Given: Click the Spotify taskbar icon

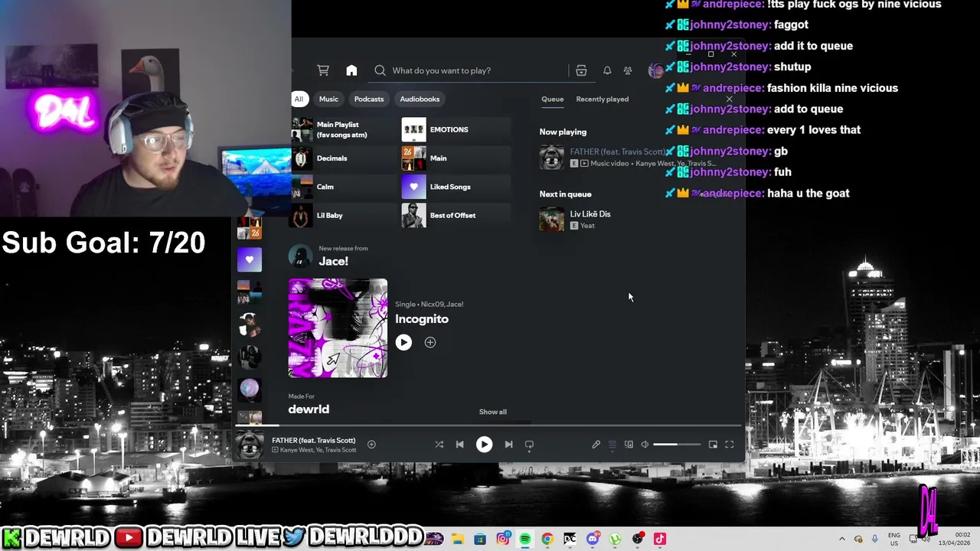Looking at the screenshot, I should [x=525, y=539].
